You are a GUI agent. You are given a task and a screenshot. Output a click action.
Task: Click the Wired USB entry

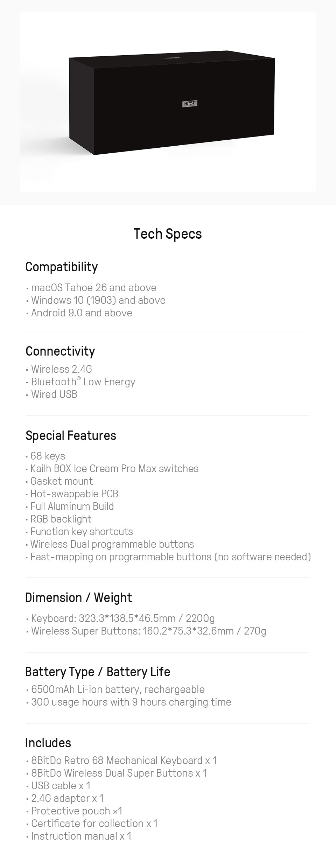tap(54, 394)
